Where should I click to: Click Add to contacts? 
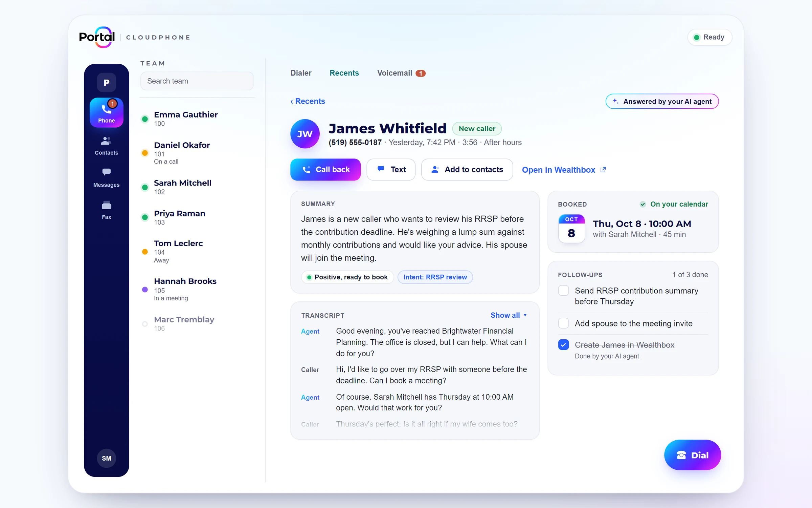pyautogui.click(x=467, y=169)
